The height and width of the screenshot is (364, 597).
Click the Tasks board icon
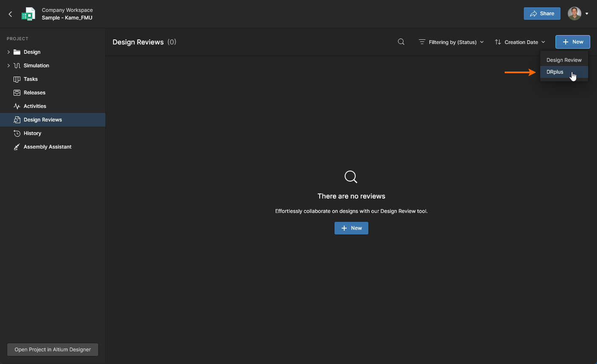point(17,79)
